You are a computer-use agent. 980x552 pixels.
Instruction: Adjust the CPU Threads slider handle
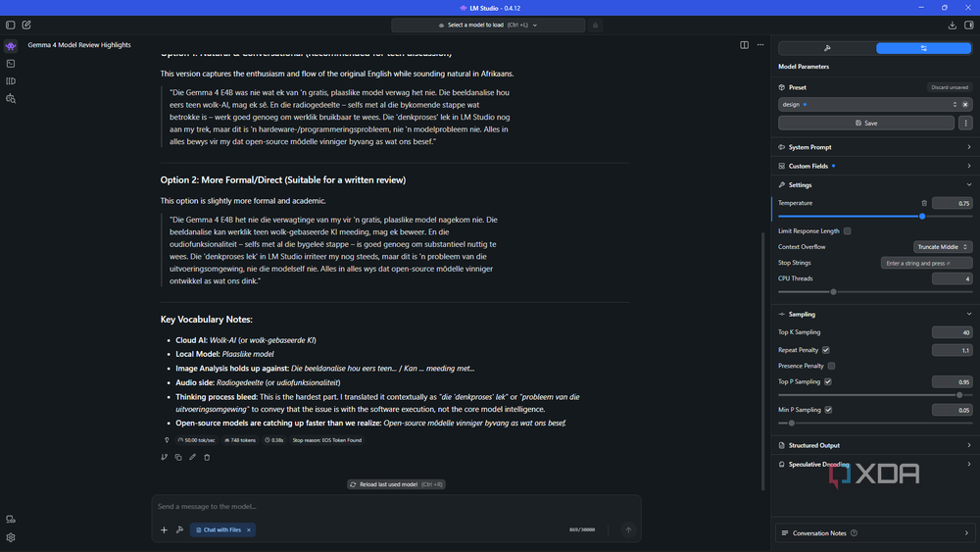(x=833, y=292)
